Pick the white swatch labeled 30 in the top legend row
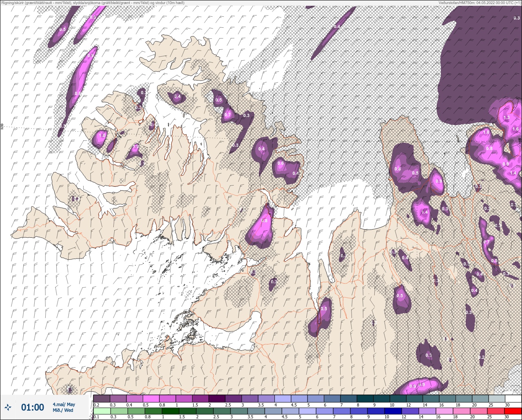 pyautogui.click(x=513, y=398)
